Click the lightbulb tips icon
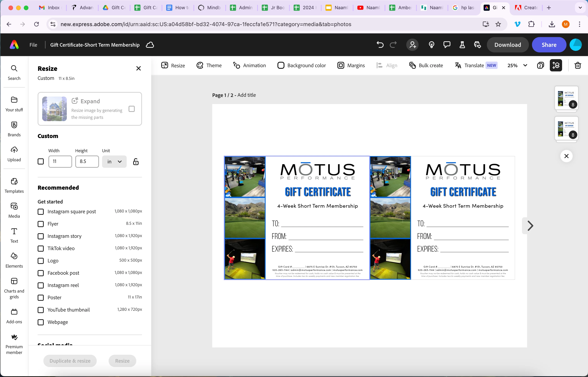 pyautogui.click(x=431, y=45)
